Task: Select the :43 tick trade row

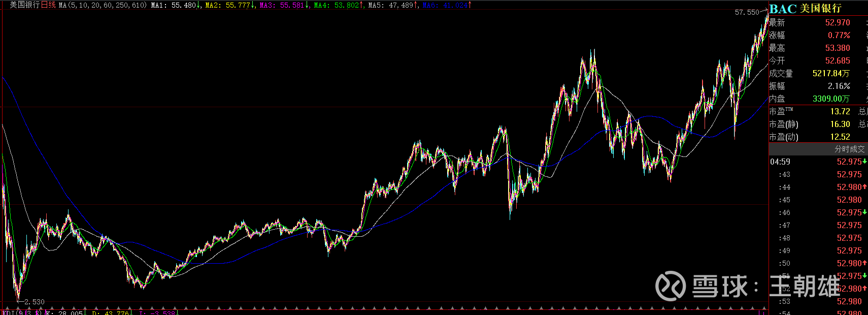Action: 818,174
